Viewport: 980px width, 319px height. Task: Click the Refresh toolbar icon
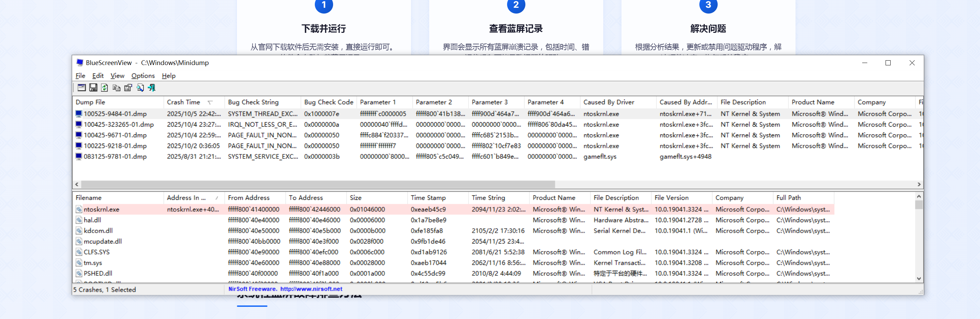(105, 88)
